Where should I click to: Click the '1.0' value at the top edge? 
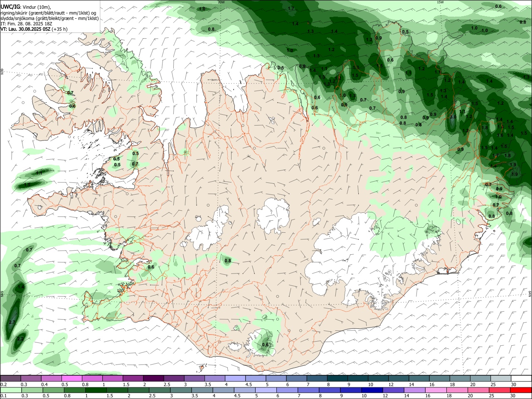[202, 9]
